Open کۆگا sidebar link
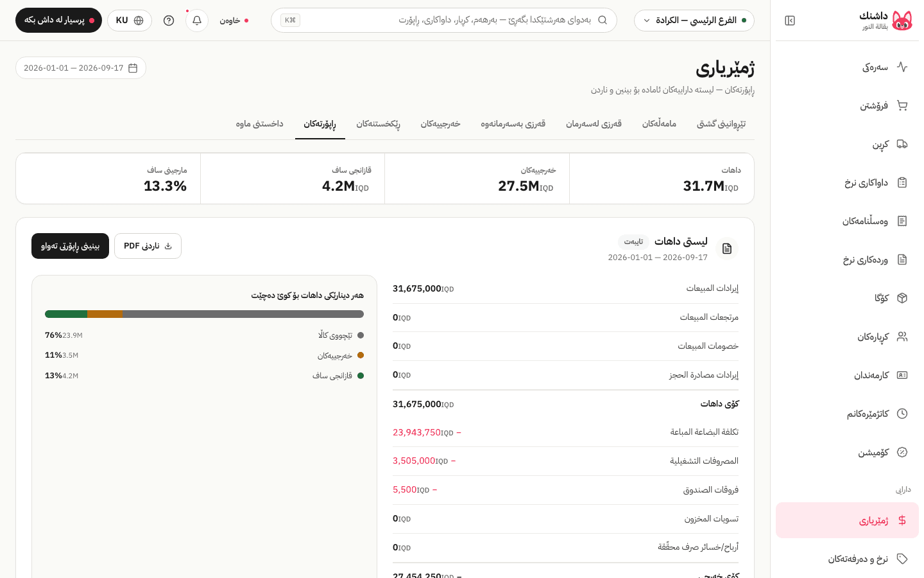This screenshot has height=578, width=924. point(847,298)
